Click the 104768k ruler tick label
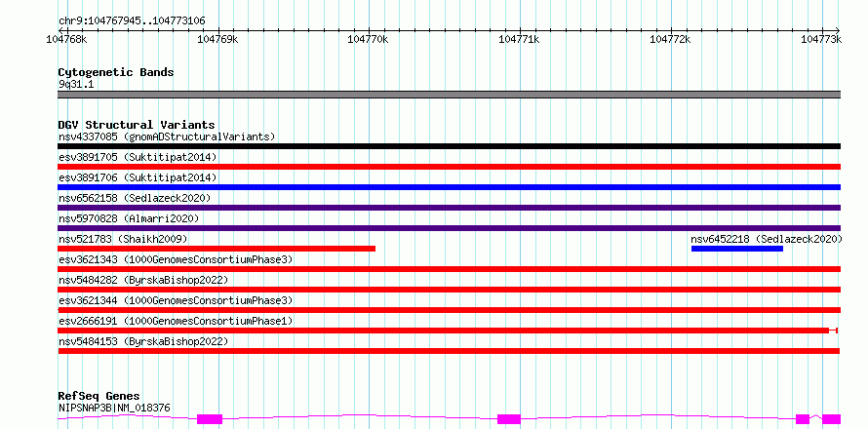 (x=66, y=39)
